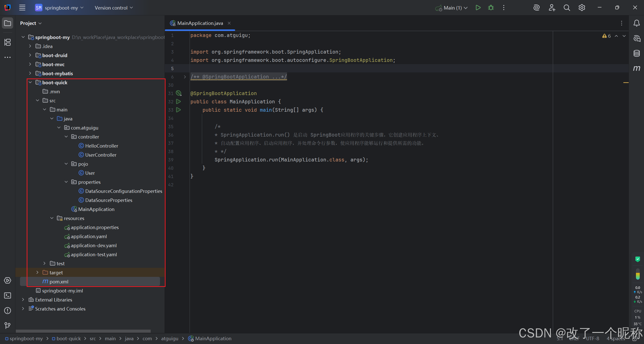The width and height of the screenshot is (644, 344).
Task: Open the Terminal tool window
Action: (x=8, y=295)
